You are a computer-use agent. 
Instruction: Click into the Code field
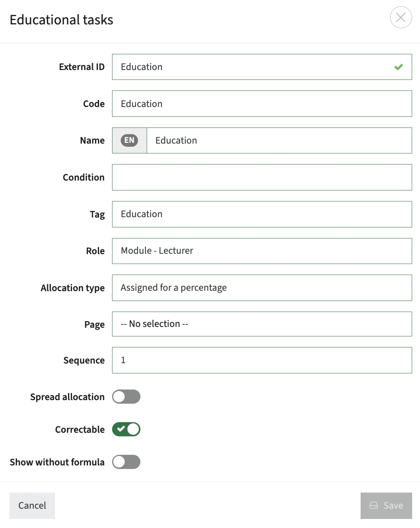point(262,104)
